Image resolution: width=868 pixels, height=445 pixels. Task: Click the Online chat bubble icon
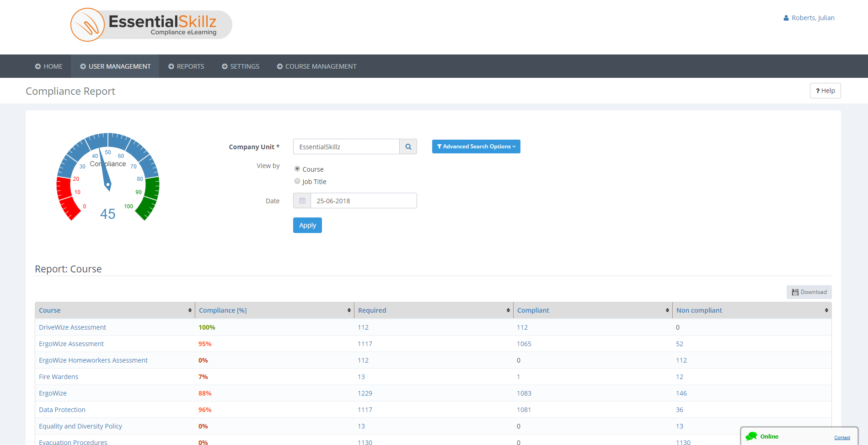[751, 436]
